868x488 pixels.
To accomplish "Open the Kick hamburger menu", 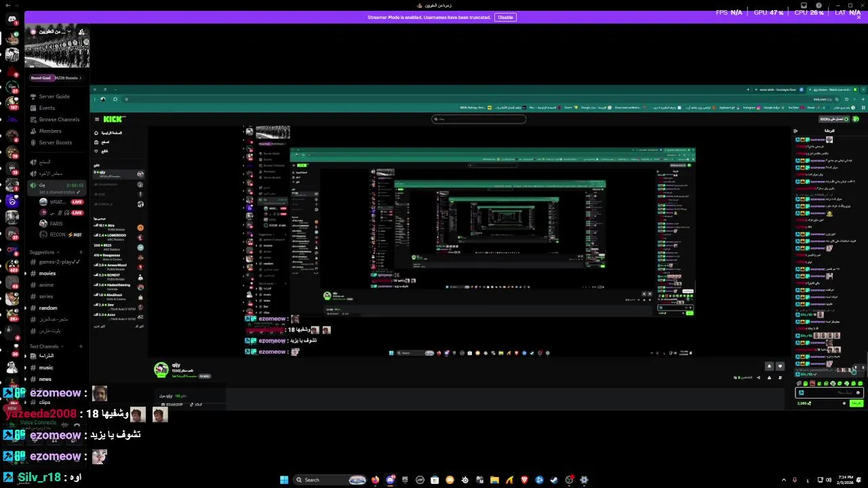I will [96, 119].
